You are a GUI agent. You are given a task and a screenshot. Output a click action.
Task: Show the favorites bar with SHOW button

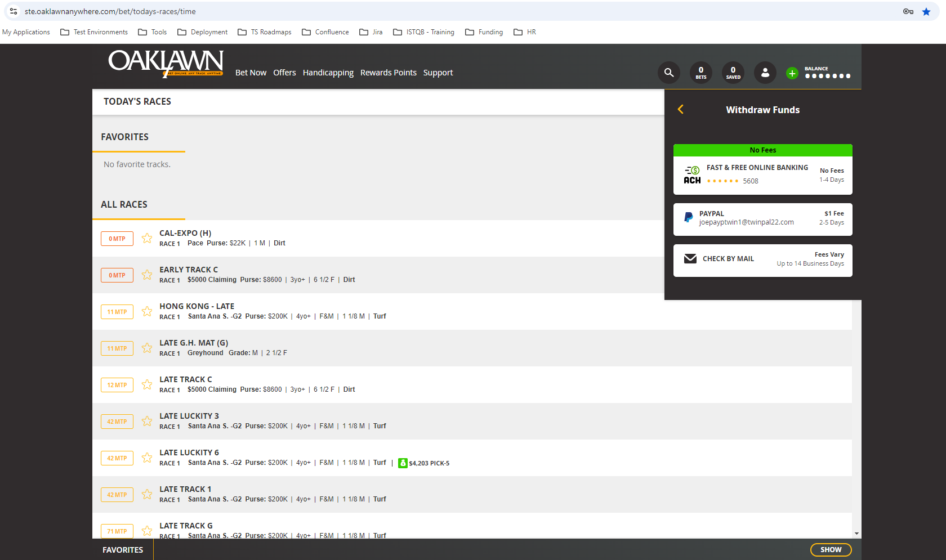click(x=831, y=550)
